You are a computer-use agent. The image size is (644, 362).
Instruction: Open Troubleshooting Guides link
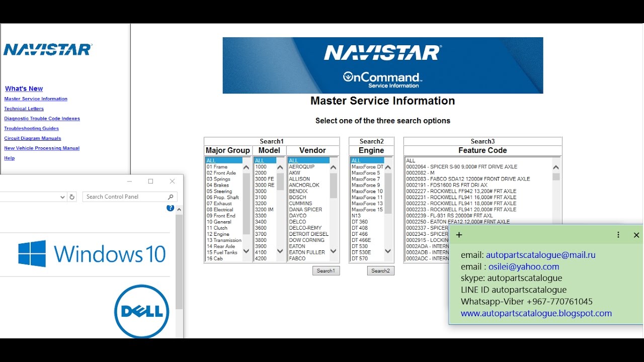tap(32, 129)
